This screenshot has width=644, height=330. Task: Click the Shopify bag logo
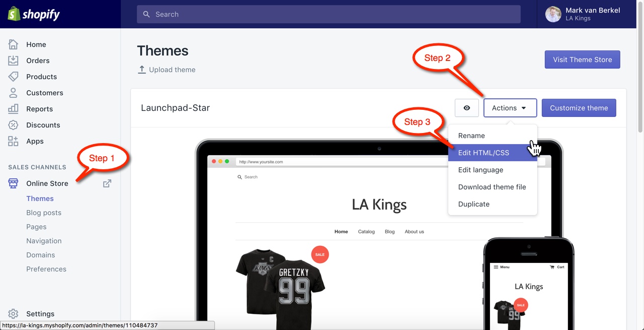pos(14,14)
